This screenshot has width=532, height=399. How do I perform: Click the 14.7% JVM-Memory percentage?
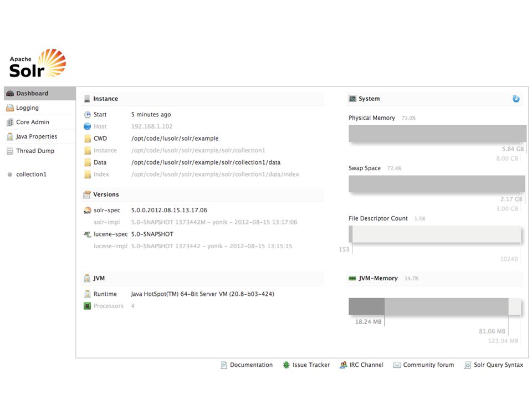click(411, 279)
